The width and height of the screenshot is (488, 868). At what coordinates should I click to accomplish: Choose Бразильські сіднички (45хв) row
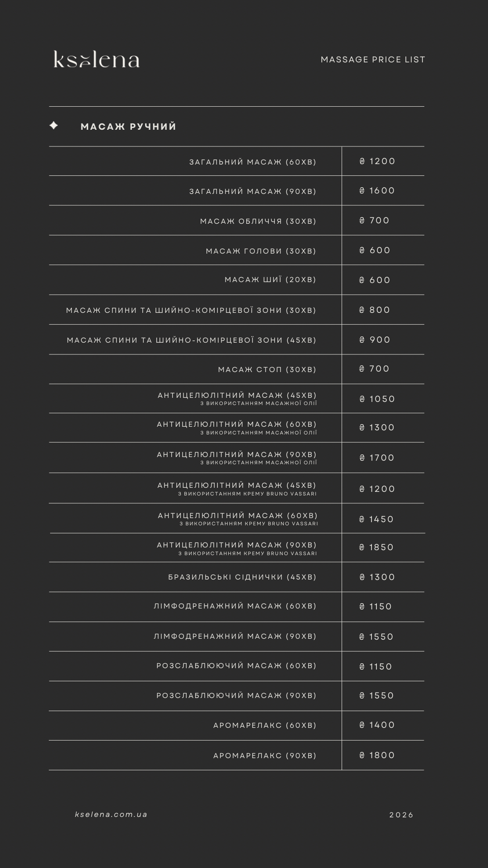236,577
